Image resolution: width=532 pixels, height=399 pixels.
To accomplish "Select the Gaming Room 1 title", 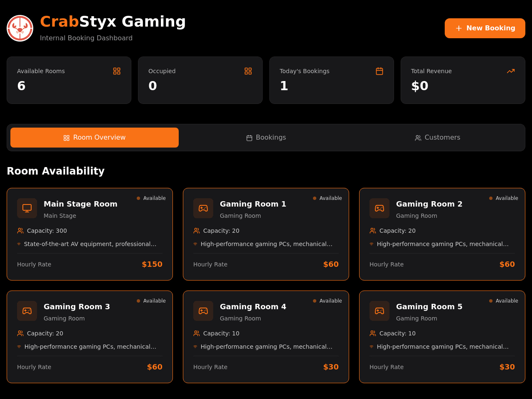I will tap(253, 204).
